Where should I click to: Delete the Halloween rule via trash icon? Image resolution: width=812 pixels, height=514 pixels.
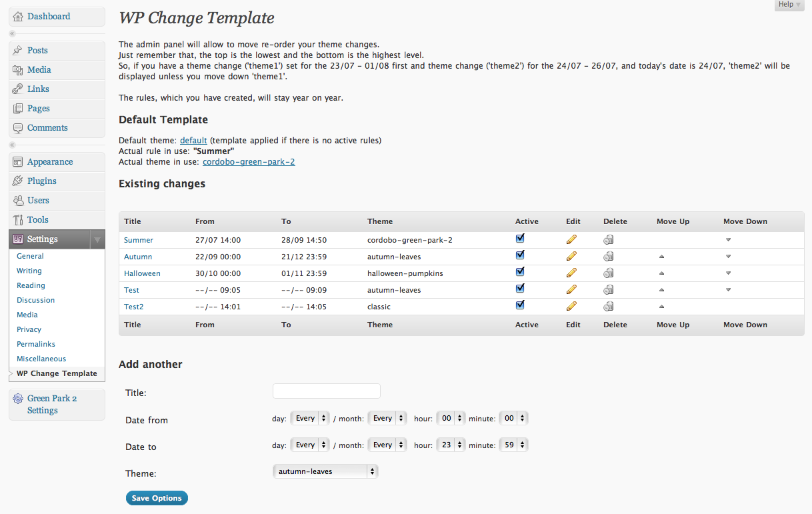(609, 273)
